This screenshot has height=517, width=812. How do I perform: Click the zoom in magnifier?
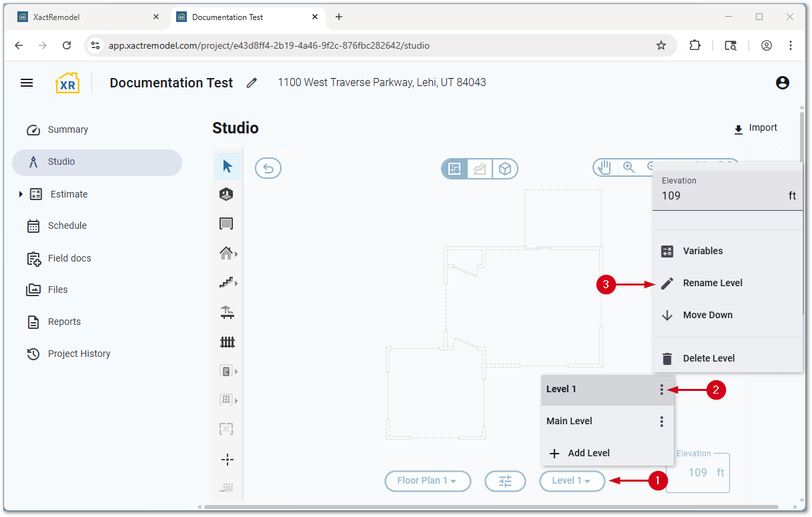coord(629,167)
